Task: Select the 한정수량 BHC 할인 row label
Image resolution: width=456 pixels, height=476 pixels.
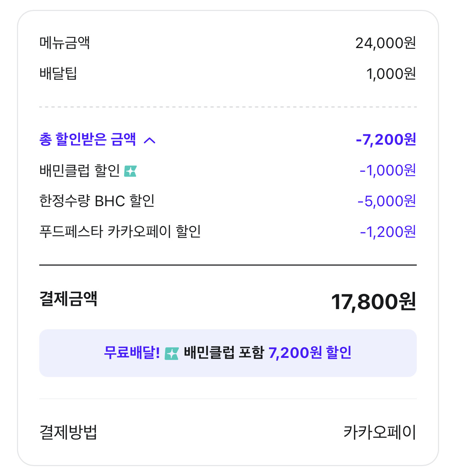Action: pyautogui.click(x=97, y=201)
